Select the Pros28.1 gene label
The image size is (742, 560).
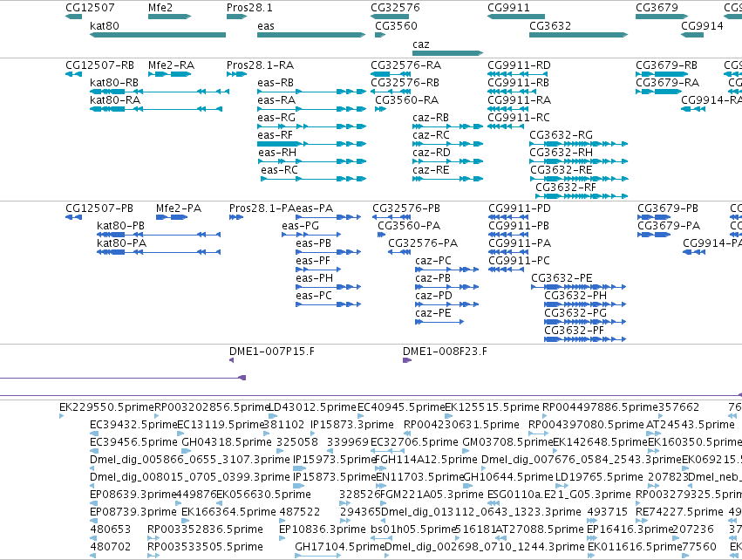249,8
